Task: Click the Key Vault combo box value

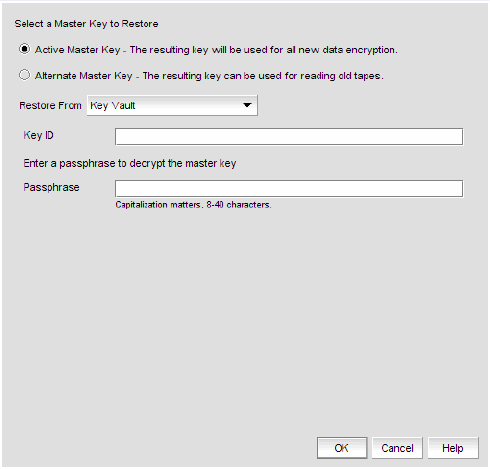Action: point(113,106)
